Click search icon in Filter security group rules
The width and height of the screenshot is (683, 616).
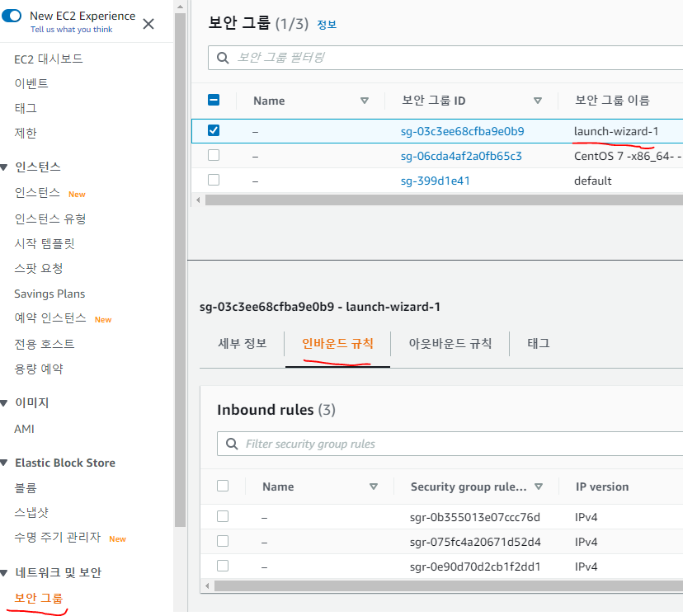coord(232,444)
